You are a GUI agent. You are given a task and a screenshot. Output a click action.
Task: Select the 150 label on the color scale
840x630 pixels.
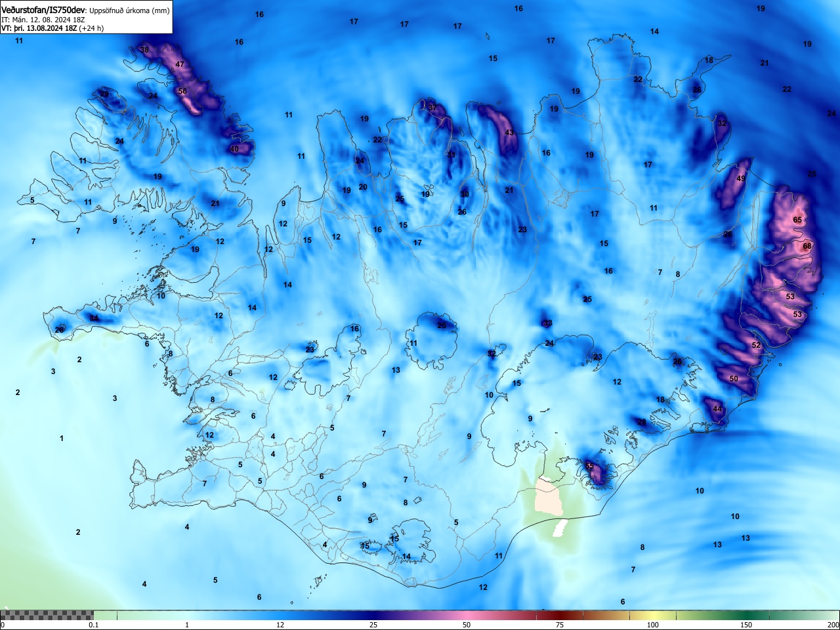tap(746, 625)
